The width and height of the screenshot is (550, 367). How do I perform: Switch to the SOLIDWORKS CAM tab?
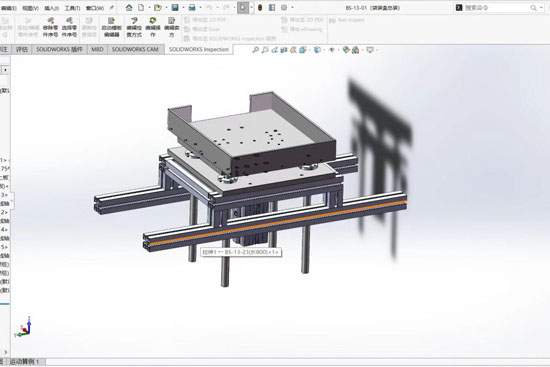pos(135,49)
